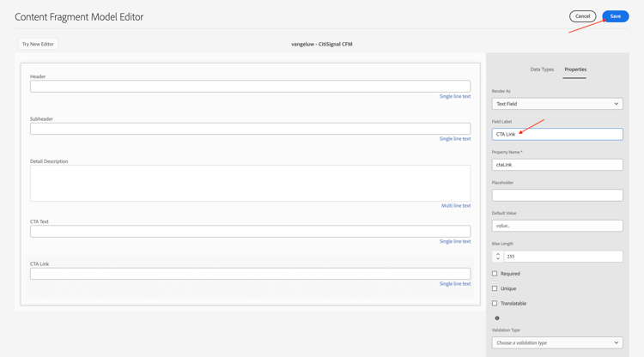
Task: Select the Header field in the model
Action: tap(250, 87)
